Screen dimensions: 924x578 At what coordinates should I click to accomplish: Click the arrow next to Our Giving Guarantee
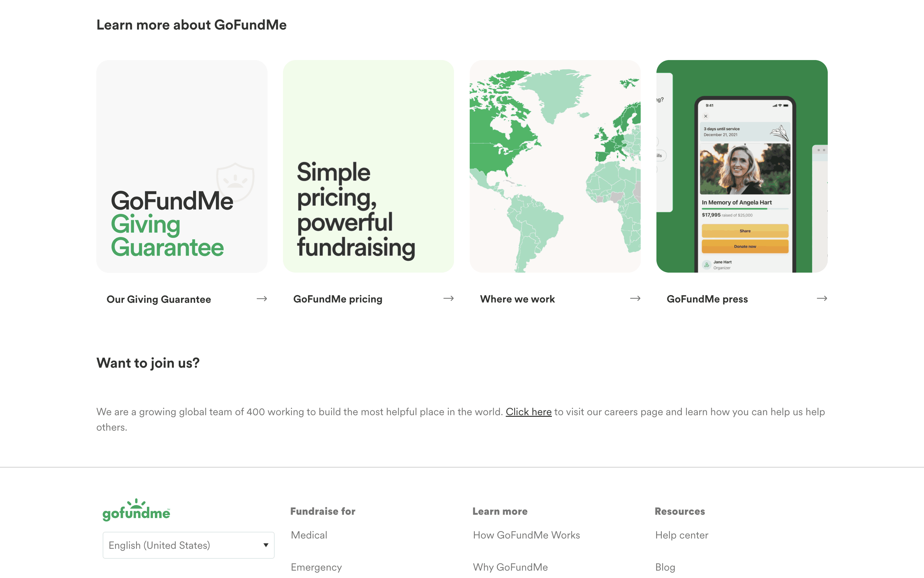point(261,299)
